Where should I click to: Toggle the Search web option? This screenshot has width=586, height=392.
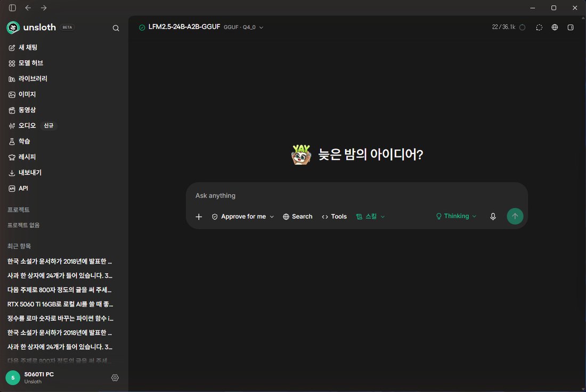[x=298, y=217]
